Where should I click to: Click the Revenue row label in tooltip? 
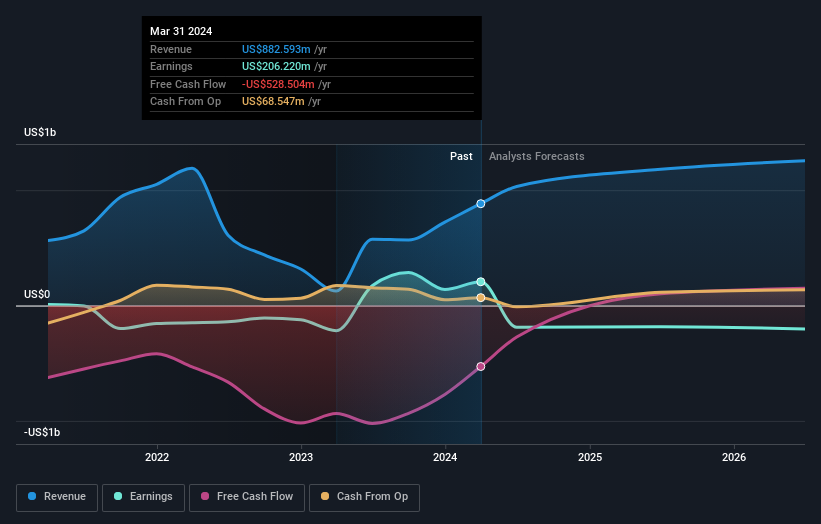click(171, 49)
